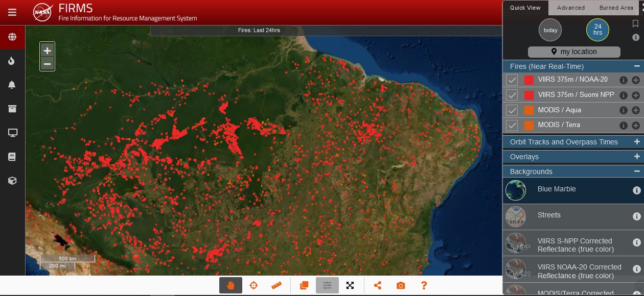Viewport: 644px width, 296px height.
Task: Open help with the question mark icon
Action: point(424,285)
